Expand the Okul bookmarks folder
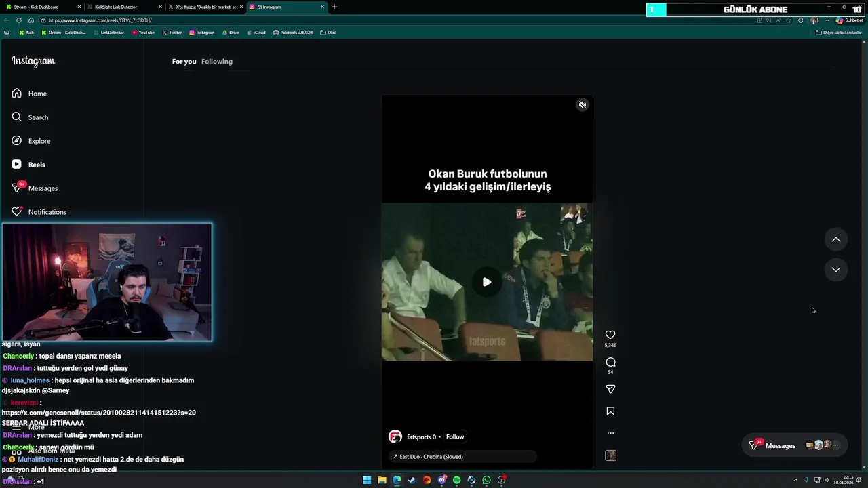Image resolution: width=868 pixels, height=488 pixels. [328, 33]
